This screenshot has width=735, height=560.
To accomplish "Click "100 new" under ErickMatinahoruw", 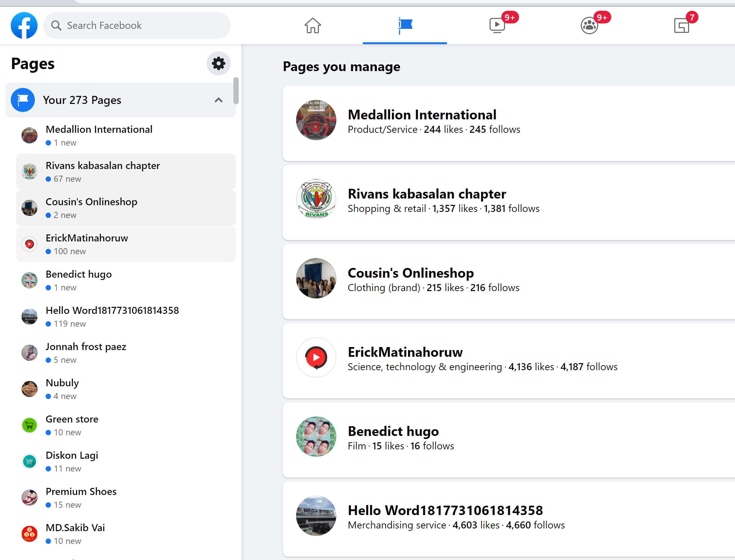I will click(69, 251).
